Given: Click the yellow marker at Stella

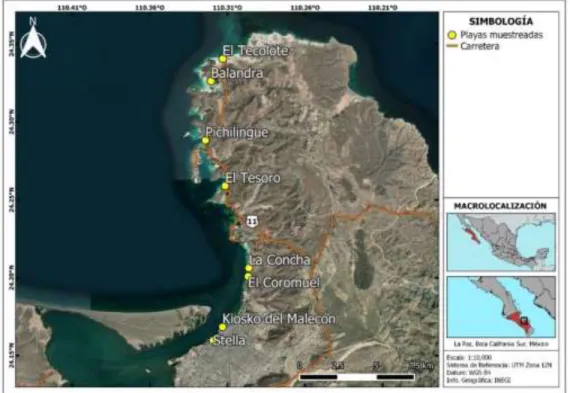Looking at the screenshot, I should click(x=212, y=341).
